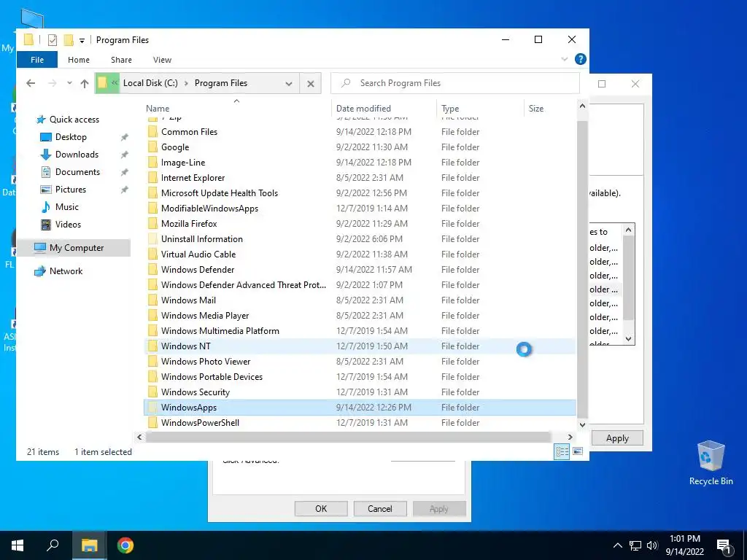Open Google Chrome from the taskbar
Screen dimensions: 747x560
click(125, 545)
